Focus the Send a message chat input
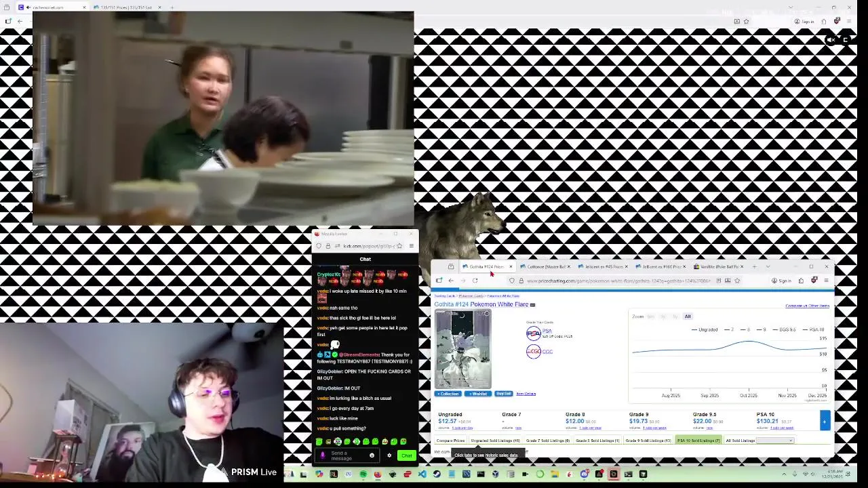Viewport: 868px width, 488px height. tap(346, 455)
